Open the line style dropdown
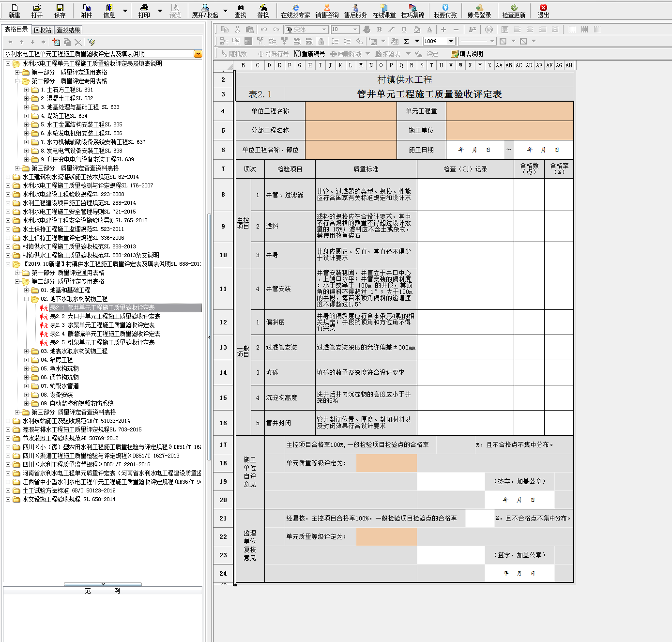The width and height of the screenshot is (672, 642). pos(492,41)
